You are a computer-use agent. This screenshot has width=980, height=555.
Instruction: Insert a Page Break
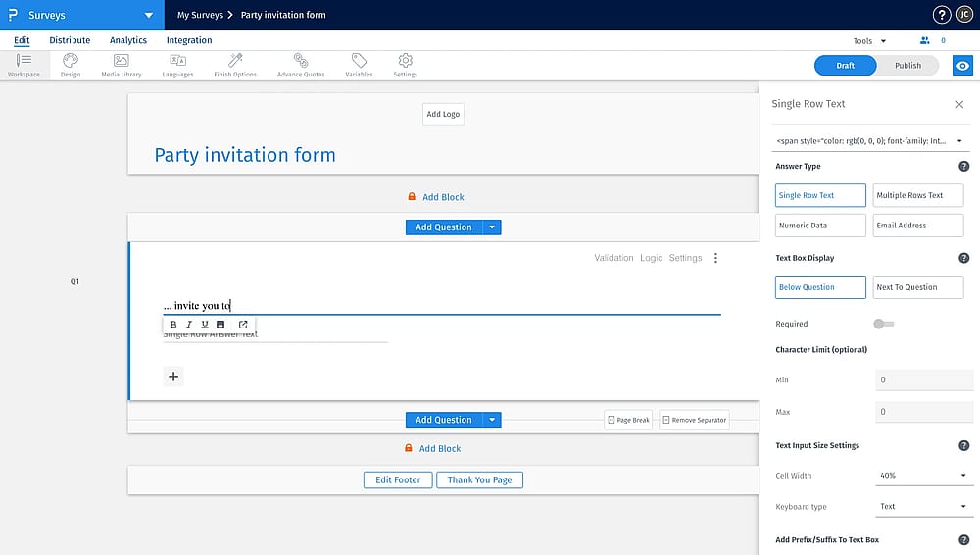click(628, 420)
